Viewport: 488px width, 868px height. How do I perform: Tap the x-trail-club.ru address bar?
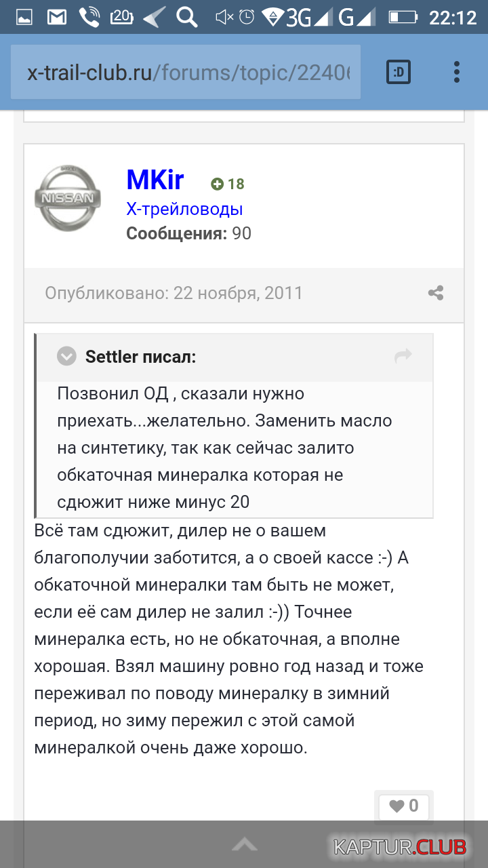(x=186, y=73)
